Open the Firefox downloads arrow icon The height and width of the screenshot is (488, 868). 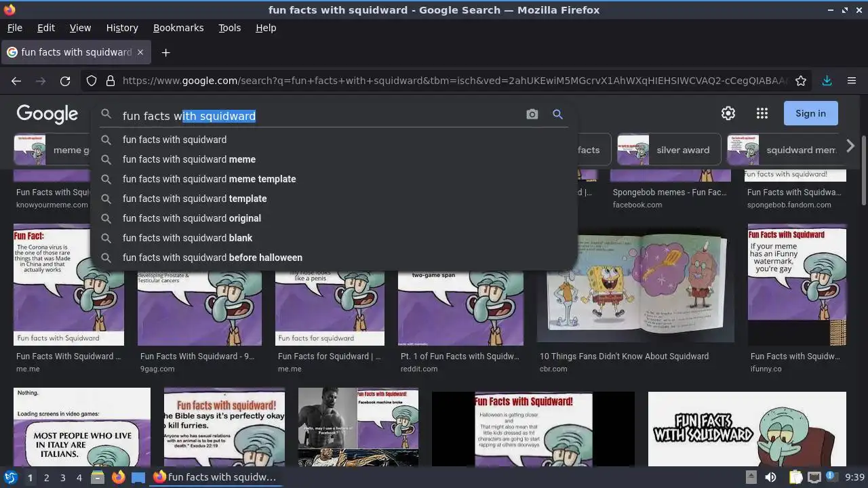pyautogui.click(x=827, y=81)
